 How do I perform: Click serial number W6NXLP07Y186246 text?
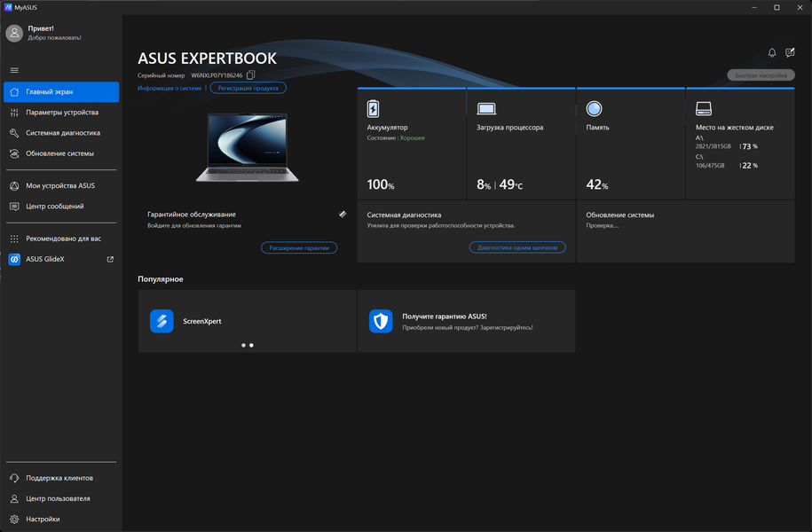pyautogui.click(x=217, y=75)
